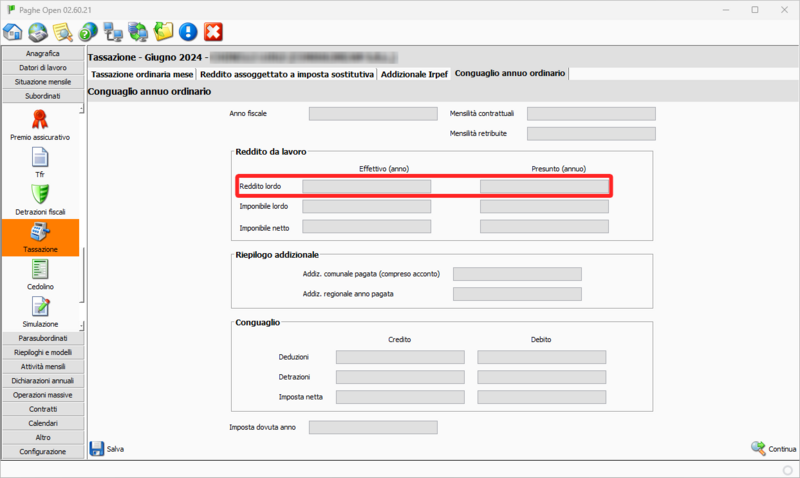The height and width of the screenshot is (478, 800).
Task: Switch to Tassazione ordinaria mese tab
Action: 142,74
